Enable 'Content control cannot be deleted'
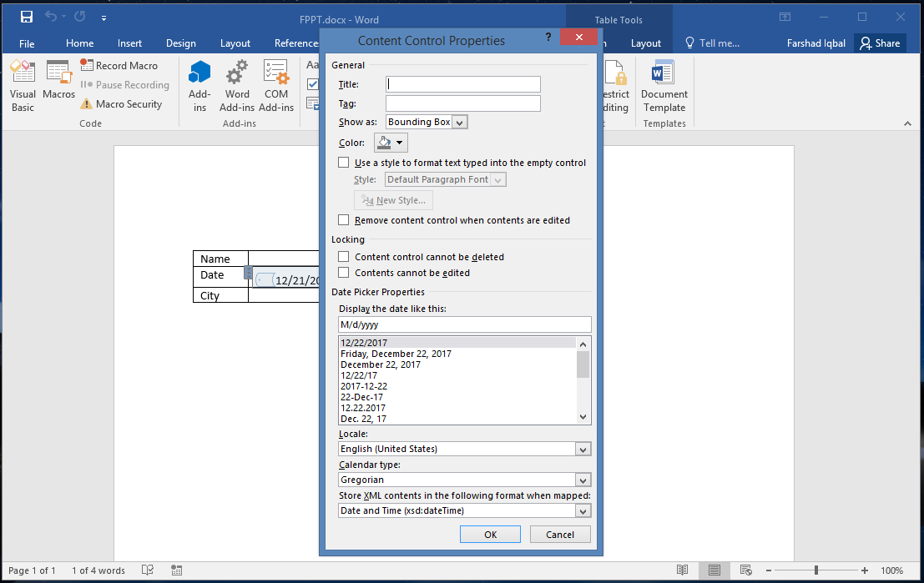This screenshot has width=924, height=583. [344, 257]
